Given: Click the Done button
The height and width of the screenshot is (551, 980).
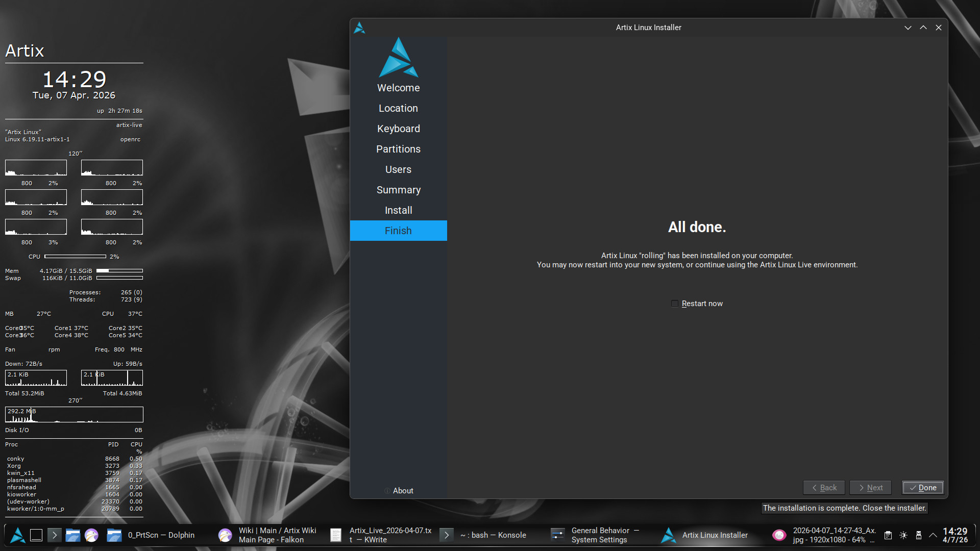Looking at the screenshot, I should (x=923, y=488).
